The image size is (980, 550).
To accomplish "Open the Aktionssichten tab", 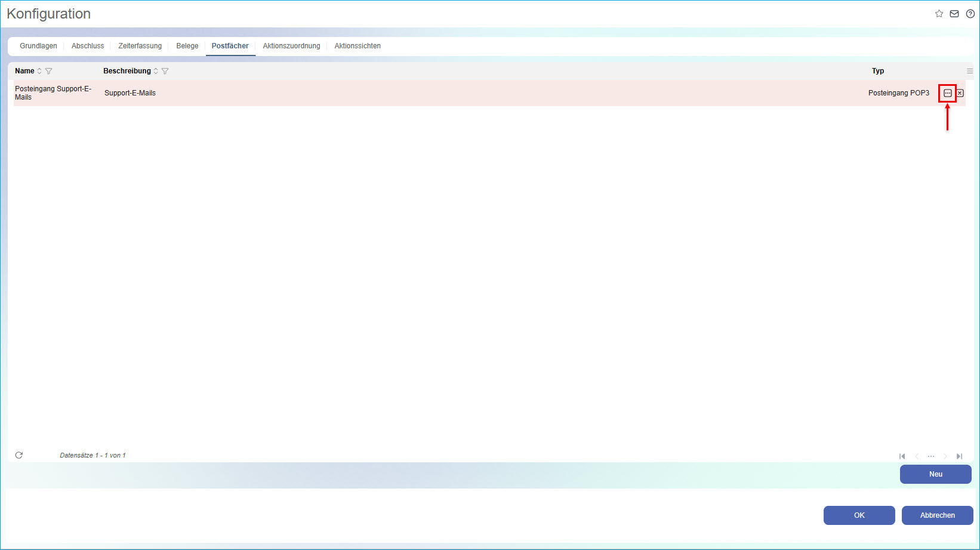I will (358, 46).
